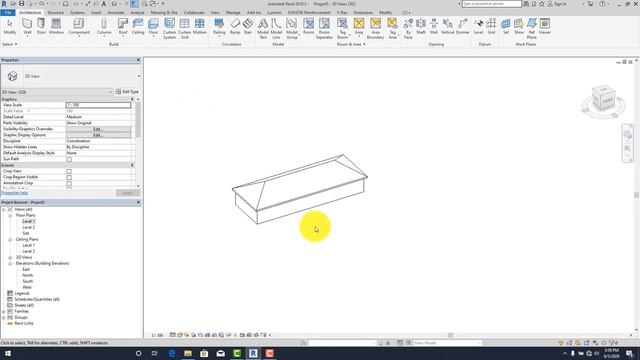Screen dimensions: 640x360
Task: Select the Door tool
Action: tap(41, 27)
